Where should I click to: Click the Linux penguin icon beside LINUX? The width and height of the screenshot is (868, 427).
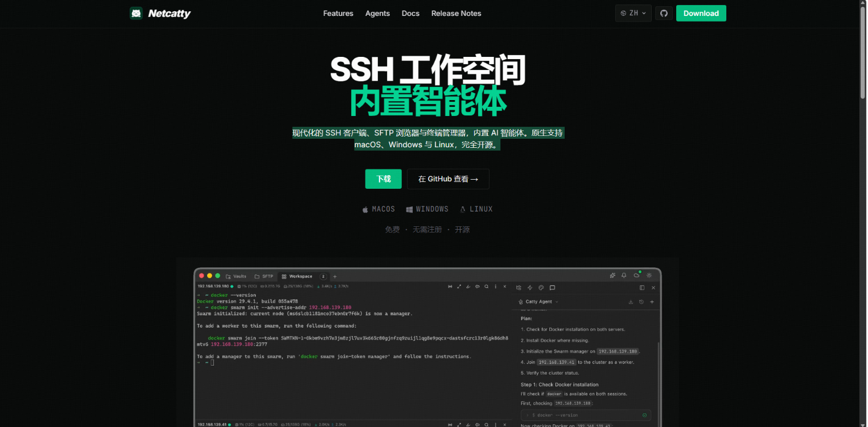[463, 209]
